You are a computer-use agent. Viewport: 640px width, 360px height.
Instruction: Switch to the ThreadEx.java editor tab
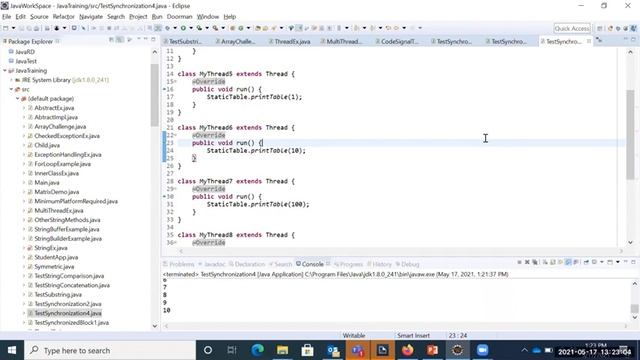coord(292,42)
